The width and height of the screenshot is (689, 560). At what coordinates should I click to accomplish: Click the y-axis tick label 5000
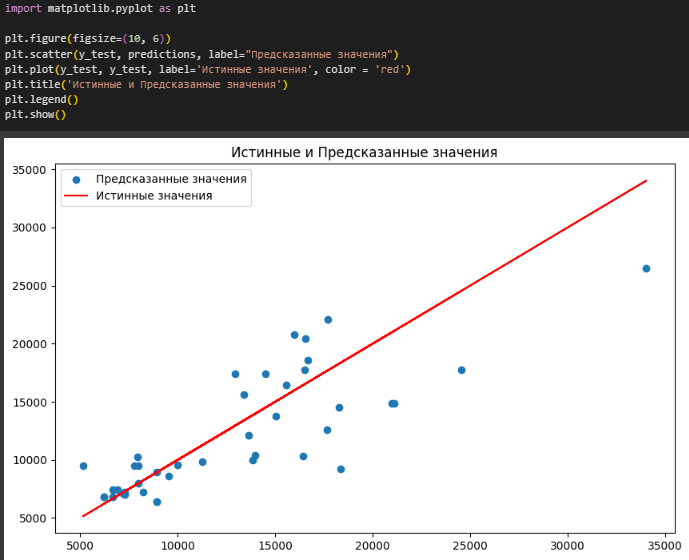[33, 519]
